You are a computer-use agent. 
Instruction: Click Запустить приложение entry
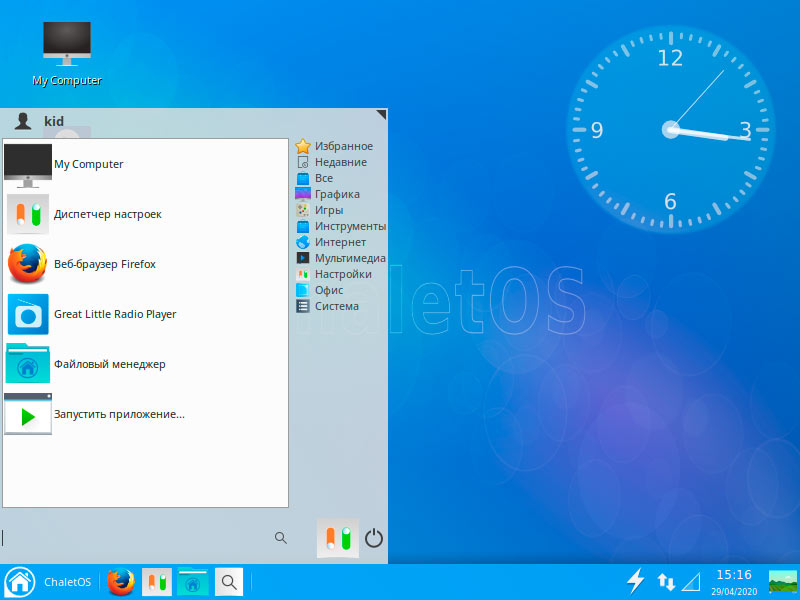118,414
